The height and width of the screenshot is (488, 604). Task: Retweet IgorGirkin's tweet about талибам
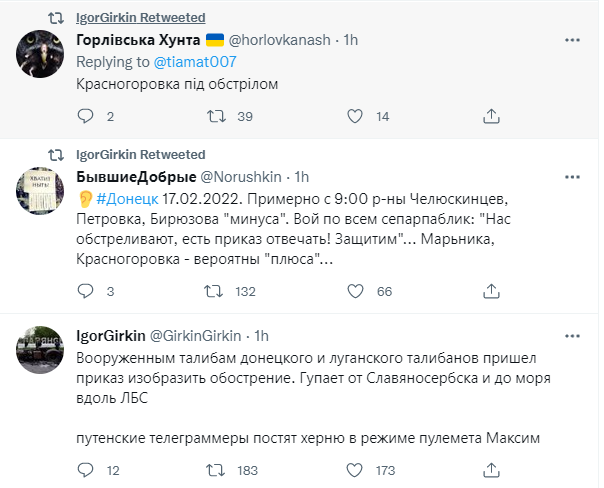pos(213,469)
